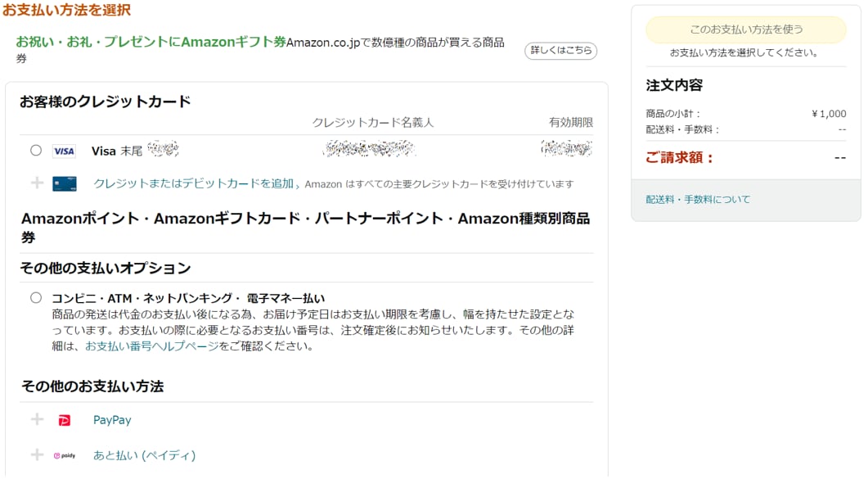Click the plus icon beside PayPay

pyautogui.click(x=37, y=420)
